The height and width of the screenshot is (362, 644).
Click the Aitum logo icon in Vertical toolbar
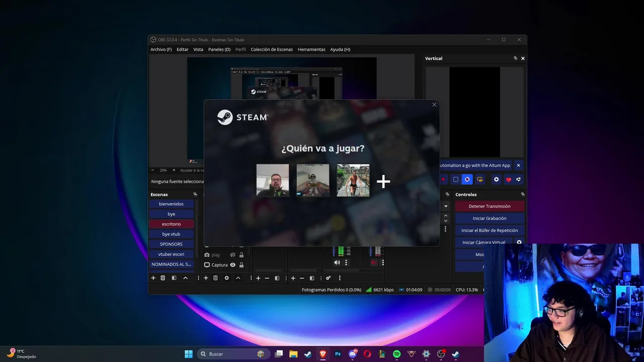pos(519,179)
